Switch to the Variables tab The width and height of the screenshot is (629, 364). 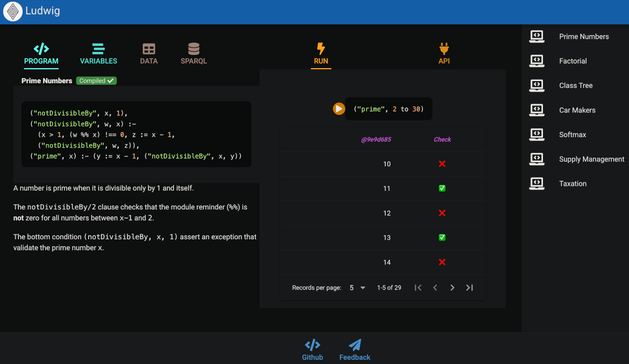99,54
